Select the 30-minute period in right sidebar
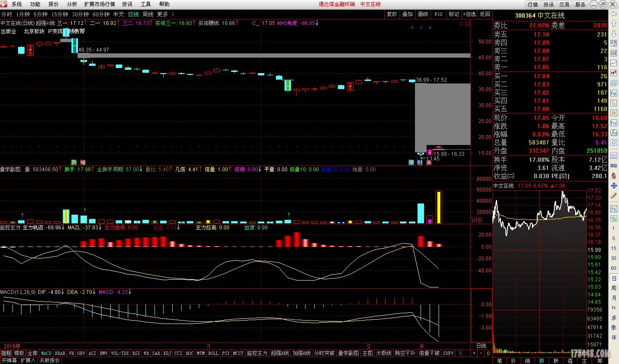The width and height of the screenshot is (619, 364). click(x=614, y=258)
